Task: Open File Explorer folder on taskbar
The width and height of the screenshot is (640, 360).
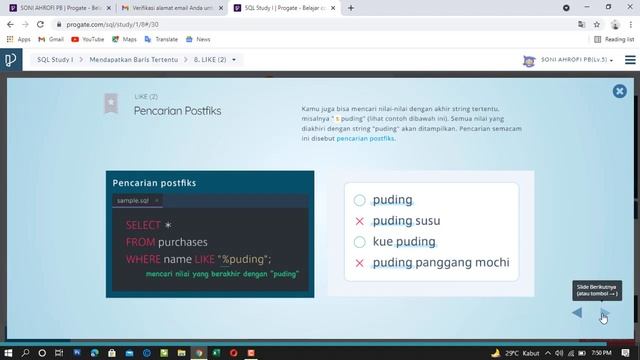Action: pyautogui.click(x=182, y=353)
